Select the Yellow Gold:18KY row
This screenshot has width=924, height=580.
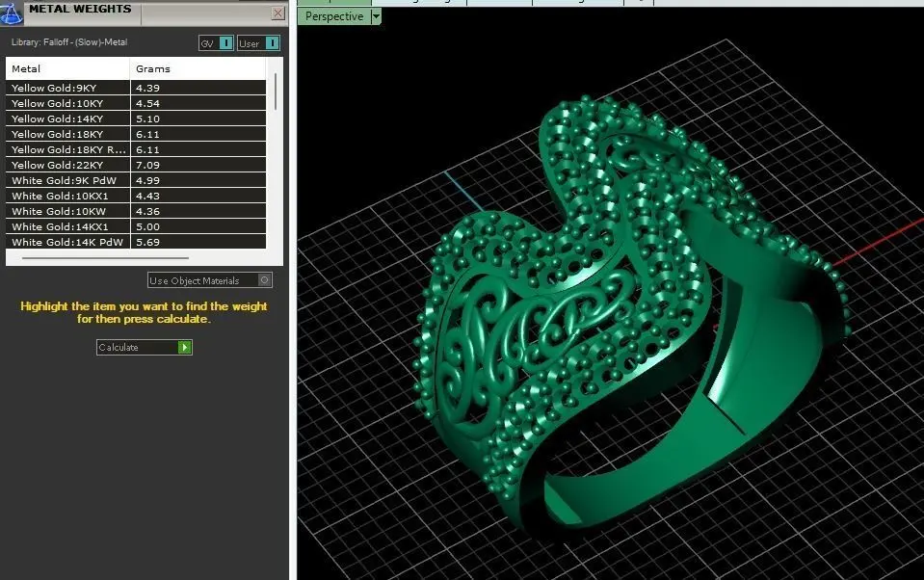tap(136, 134)
